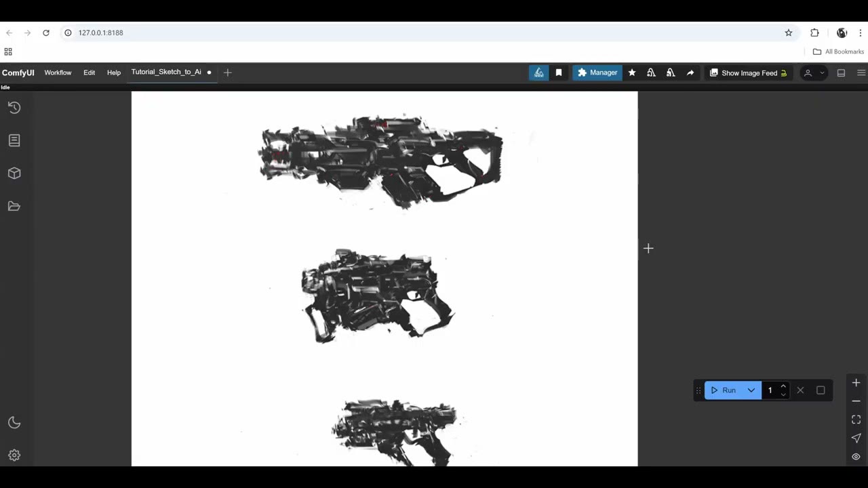Open All Bookmarks folder
The height and width of the screenshot is (488, 868).
(x=838, y=52)
